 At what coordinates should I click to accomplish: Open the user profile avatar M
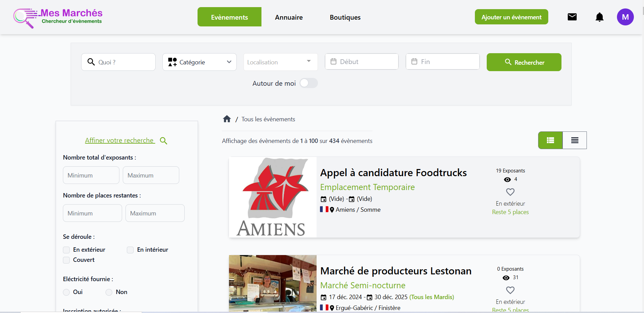(625, 17)
